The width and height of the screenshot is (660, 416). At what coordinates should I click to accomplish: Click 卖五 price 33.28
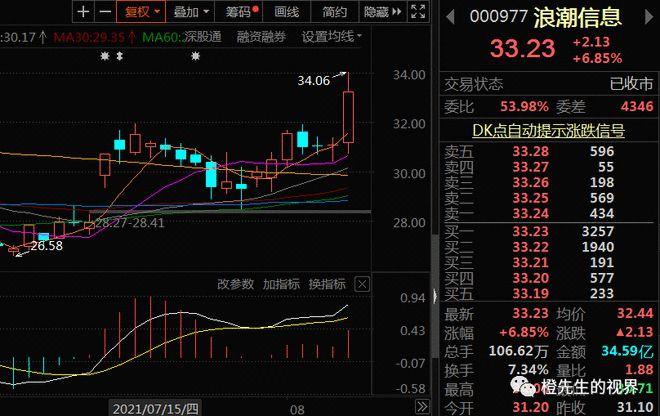pos(530,151)
